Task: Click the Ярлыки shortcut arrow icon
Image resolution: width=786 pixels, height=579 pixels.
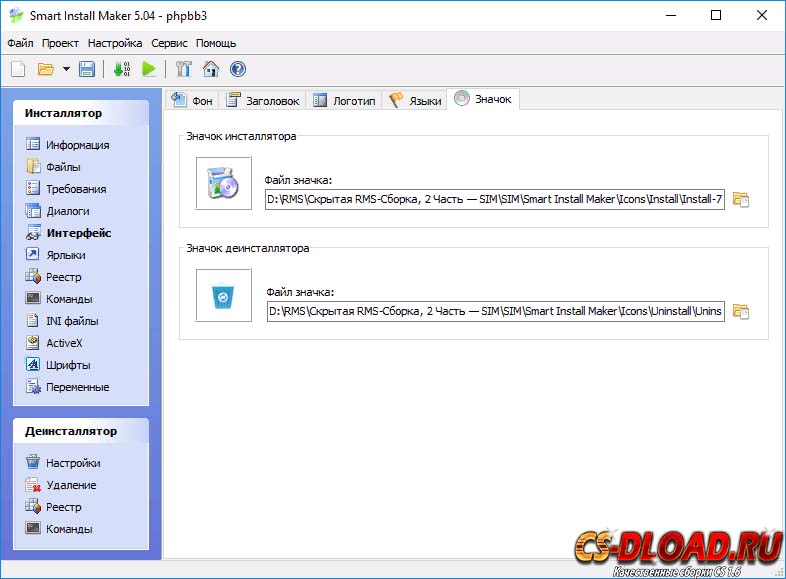Action: (x=33, y=254)
